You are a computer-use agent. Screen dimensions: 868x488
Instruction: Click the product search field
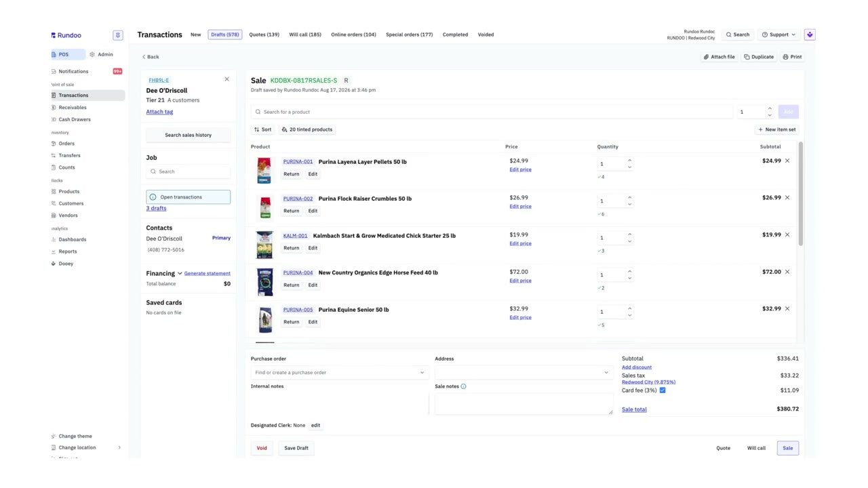click(492, 112)
